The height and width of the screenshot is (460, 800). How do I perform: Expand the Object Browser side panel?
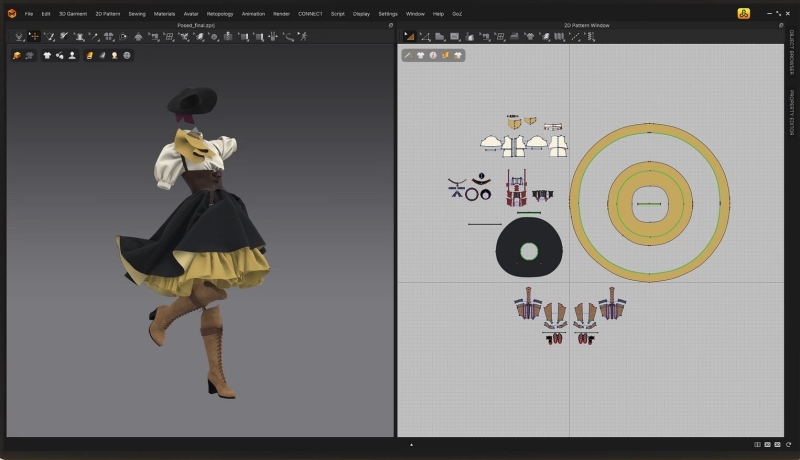coord(791,53)
